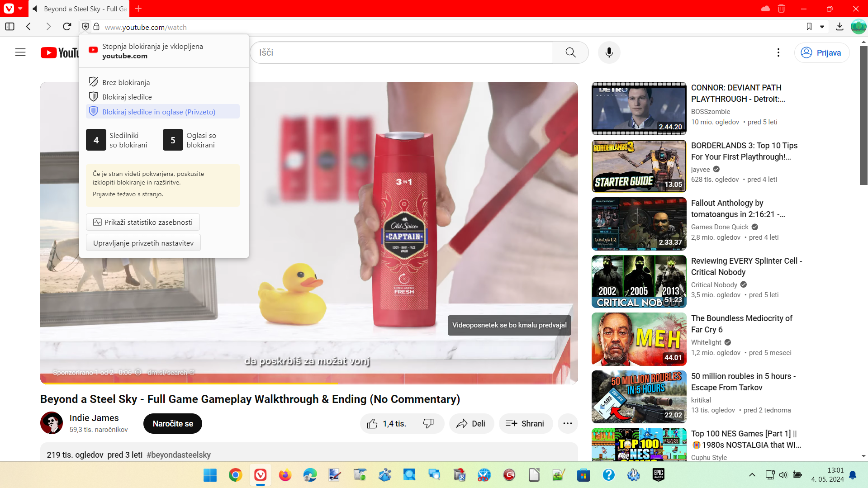868x488 pixels.
Task: Like the video with thumbs up
Action: click(387, 423)
